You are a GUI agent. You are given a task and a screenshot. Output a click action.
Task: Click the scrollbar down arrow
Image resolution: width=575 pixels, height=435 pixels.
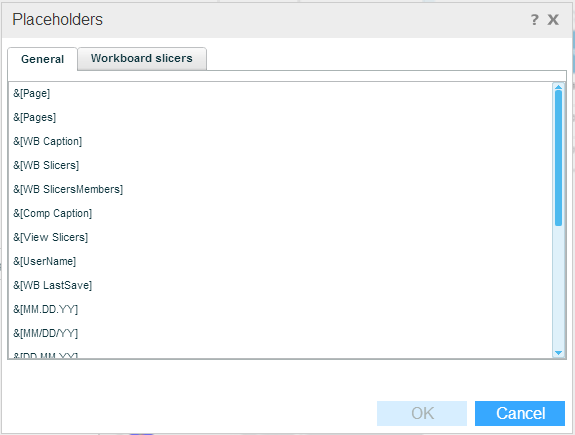[558, 353]
